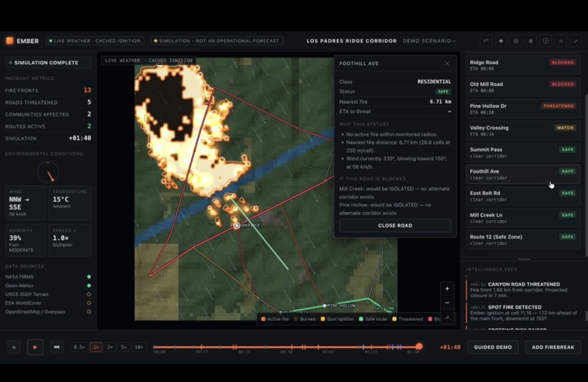This screenshot has width=588, height=382.
Task: Click the ESA WorldCover status indicator
Action: tap(89, 303)
